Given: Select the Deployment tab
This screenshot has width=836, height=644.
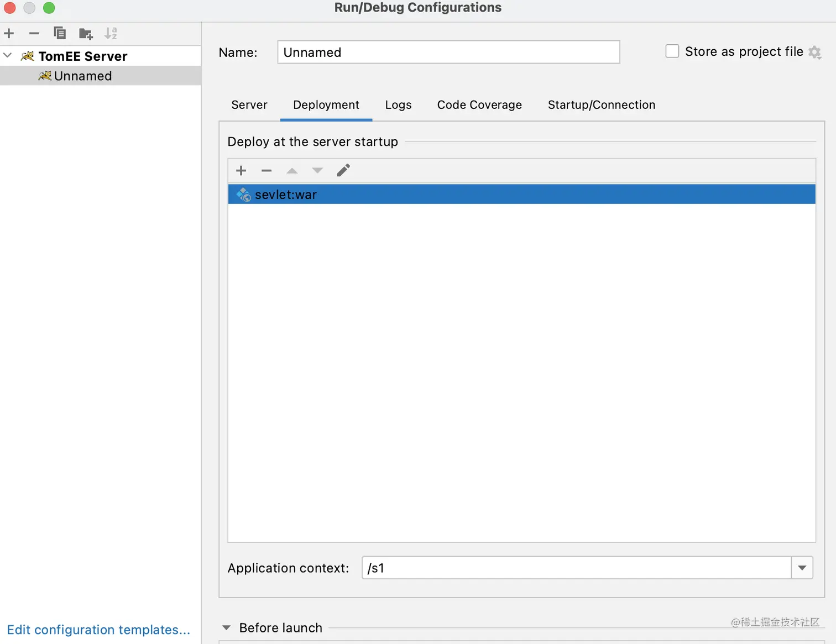Looking at the screenshot, I should coord(326,105).
